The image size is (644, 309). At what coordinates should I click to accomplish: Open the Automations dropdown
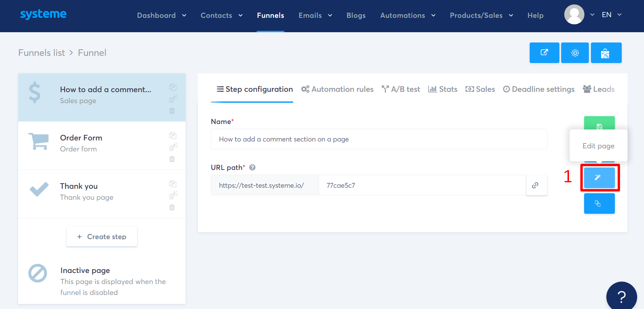coord(407,15)
